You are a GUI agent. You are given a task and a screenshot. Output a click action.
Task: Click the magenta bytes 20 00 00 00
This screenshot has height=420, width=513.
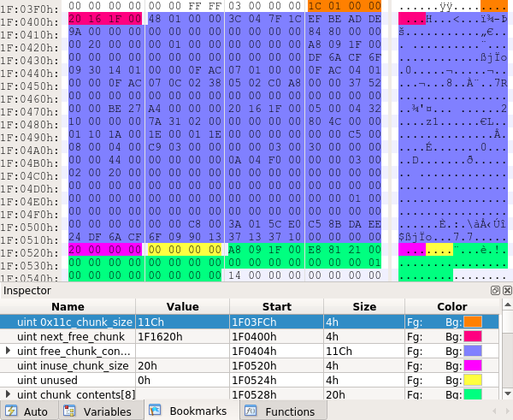(x=105, y=250)
